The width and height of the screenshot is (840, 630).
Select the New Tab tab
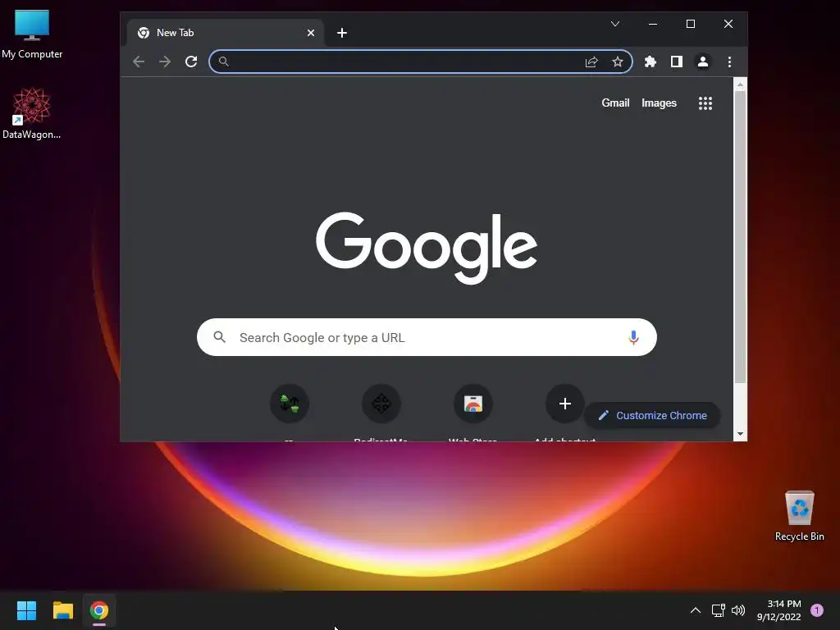226,33
